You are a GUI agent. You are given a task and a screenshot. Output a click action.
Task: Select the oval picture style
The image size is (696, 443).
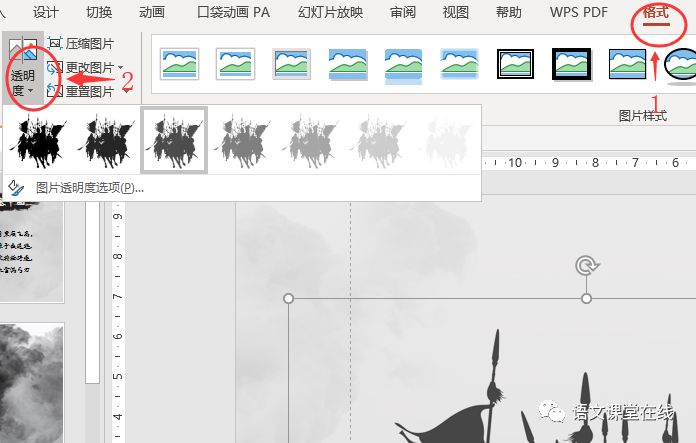pos(681,66)
